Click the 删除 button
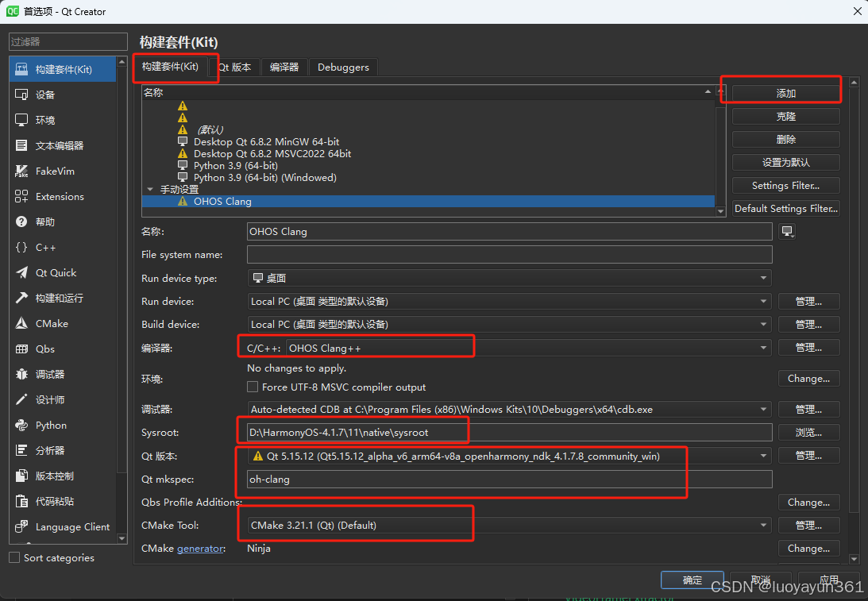Screen dimensions: 868x601 click(x=785, y=140)
